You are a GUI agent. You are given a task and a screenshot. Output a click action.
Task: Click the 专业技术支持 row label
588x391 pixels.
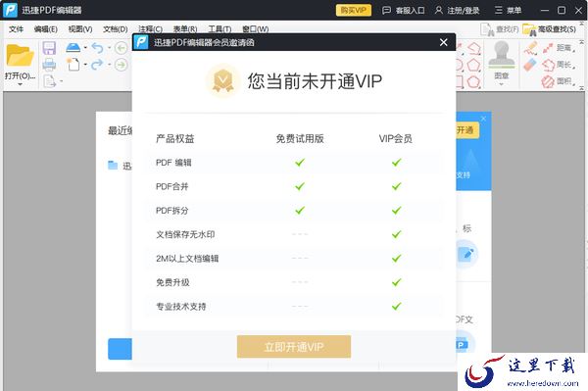[180, 307]
